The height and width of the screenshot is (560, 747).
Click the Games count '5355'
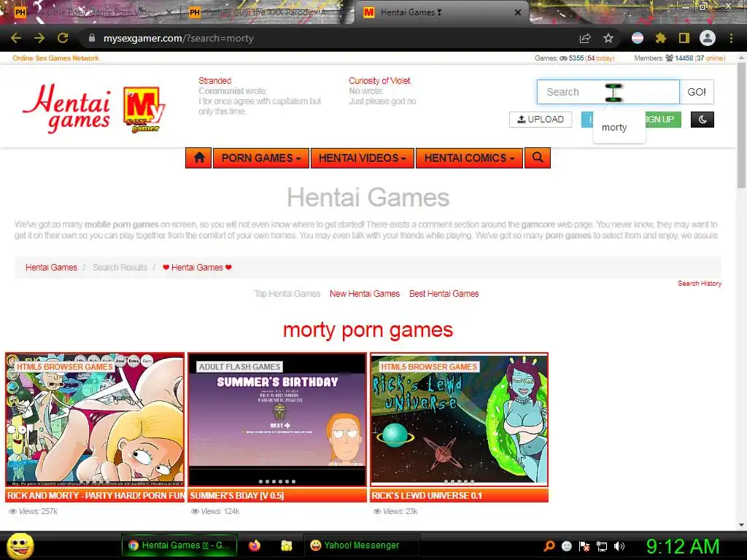pyautogui.click(x=576, y=58)
